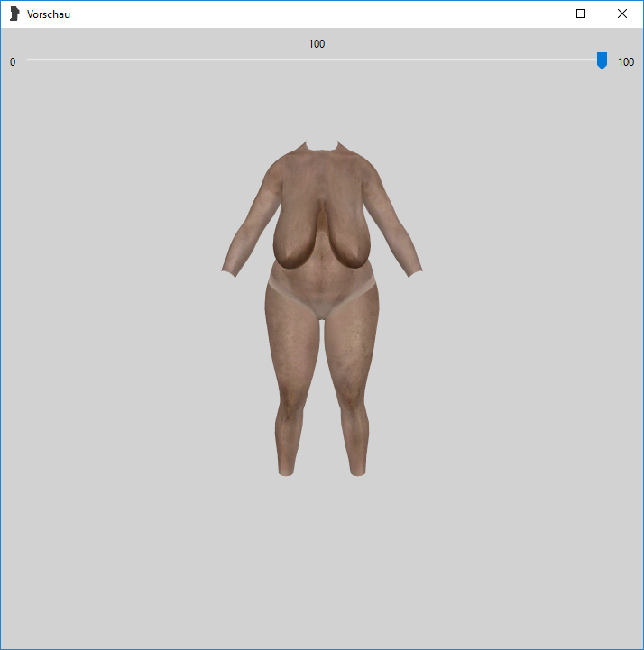
Task: Click the slider maximum label 100 at right
Action: click(x=626, y=62)
